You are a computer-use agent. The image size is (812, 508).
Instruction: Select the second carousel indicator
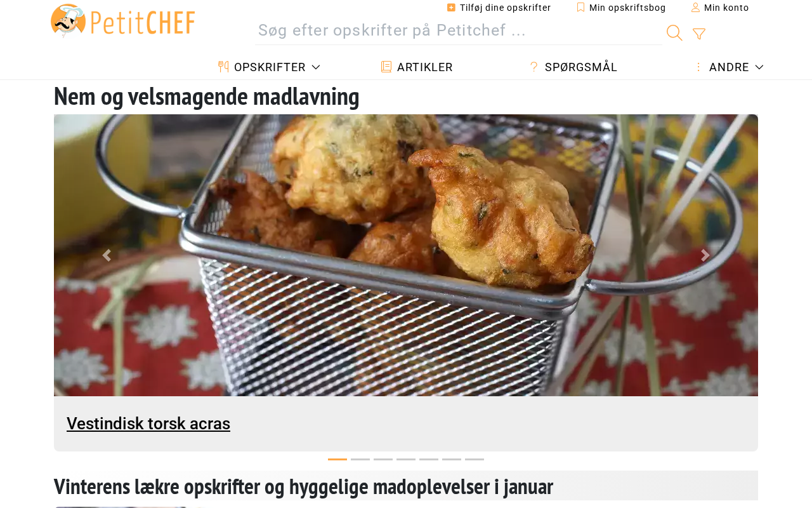coord(360,459)
